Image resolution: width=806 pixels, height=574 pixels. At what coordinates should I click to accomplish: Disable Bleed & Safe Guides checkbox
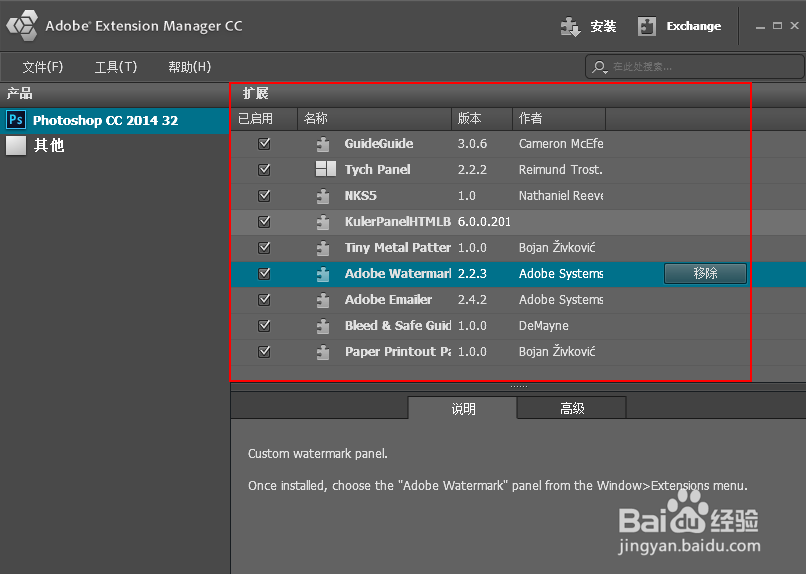point(264,326)
